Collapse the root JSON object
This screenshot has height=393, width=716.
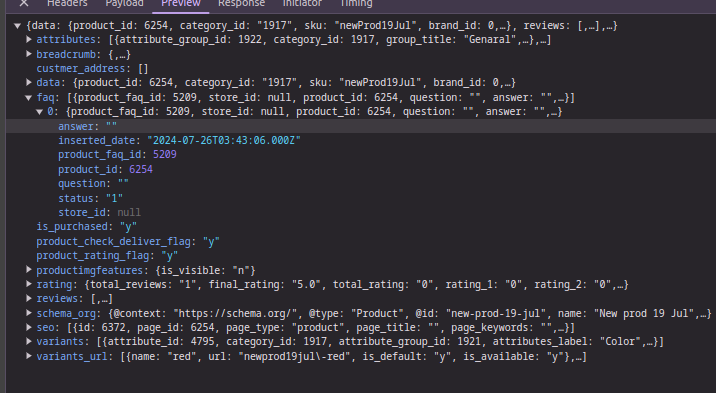[x=17, y=26]
